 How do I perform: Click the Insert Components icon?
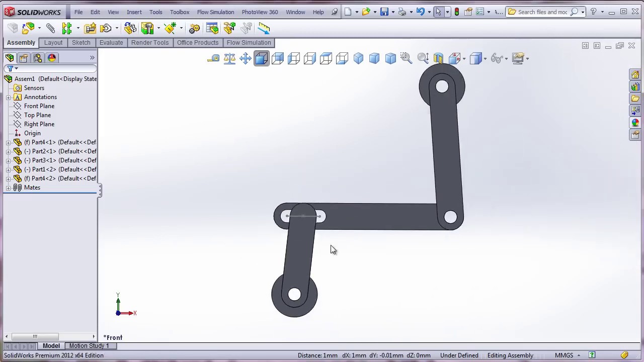tap(29, 28)
